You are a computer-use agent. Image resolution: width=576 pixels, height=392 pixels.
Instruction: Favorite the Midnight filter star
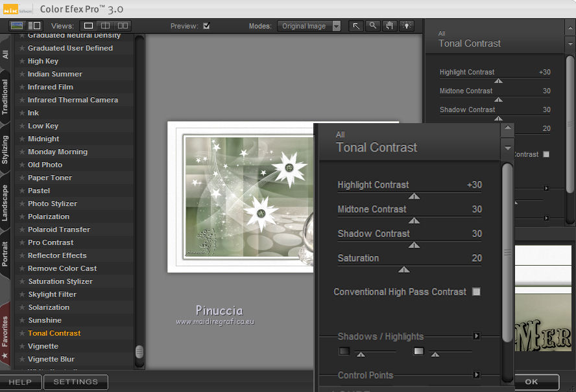click(22, 139)
